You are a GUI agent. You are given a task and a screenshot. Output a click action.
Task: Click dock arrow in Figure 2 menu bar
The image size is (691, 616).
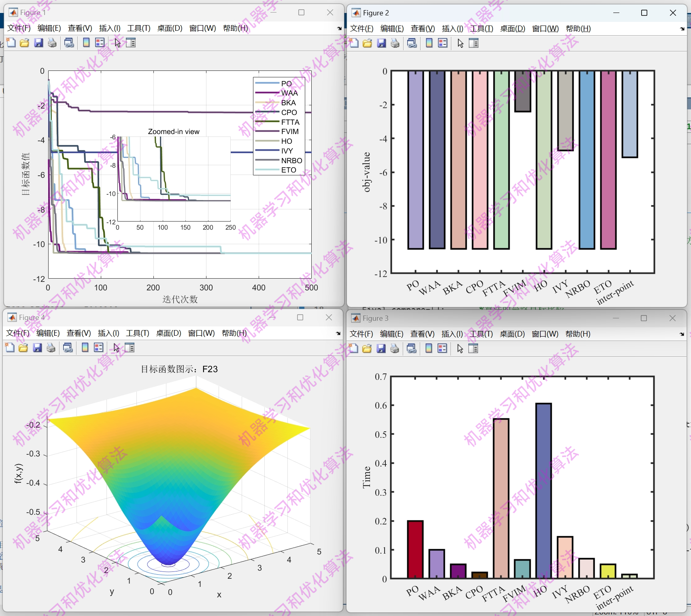tap(682, 29)
